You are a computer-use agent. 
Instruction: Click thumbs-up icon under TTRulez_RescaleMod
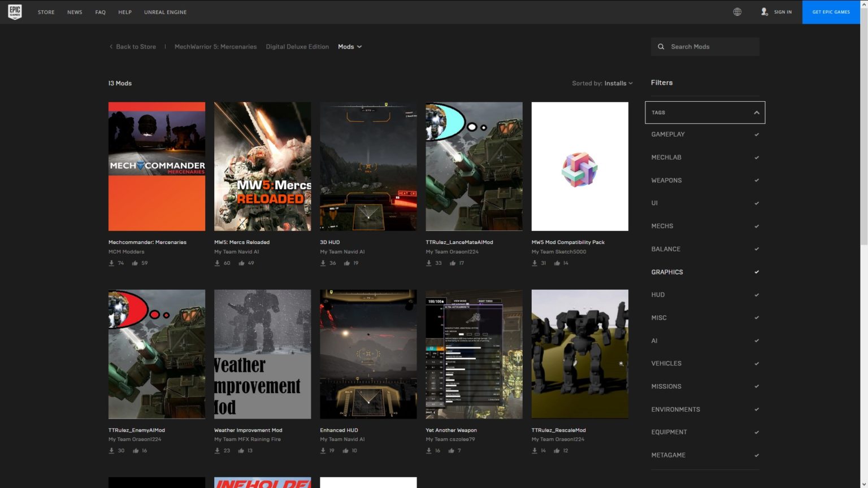click(557, 451)
